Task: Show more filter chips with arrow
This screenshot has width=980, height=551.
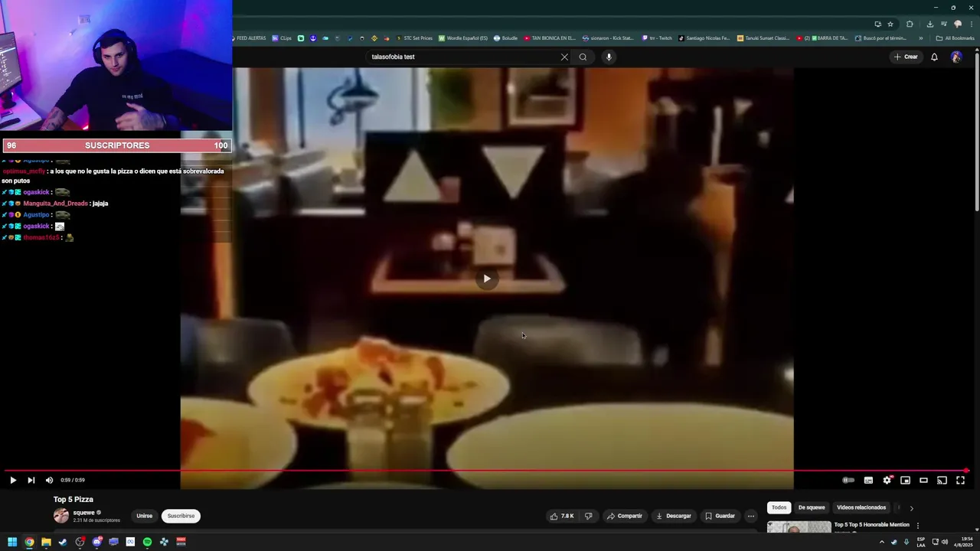Action: pos(911,508)
